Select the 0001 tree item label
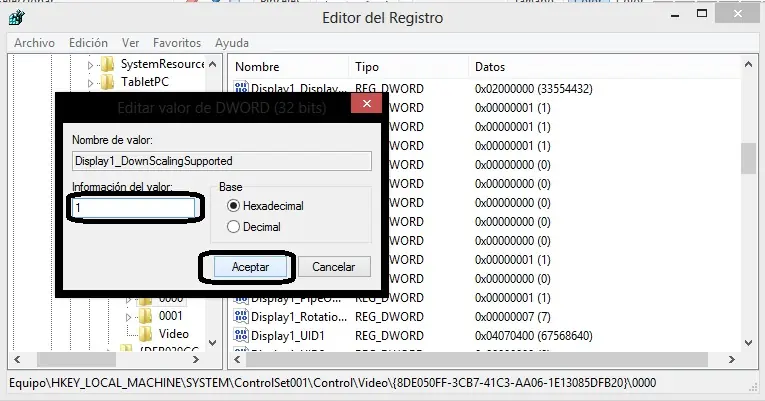 coord(171,316)
